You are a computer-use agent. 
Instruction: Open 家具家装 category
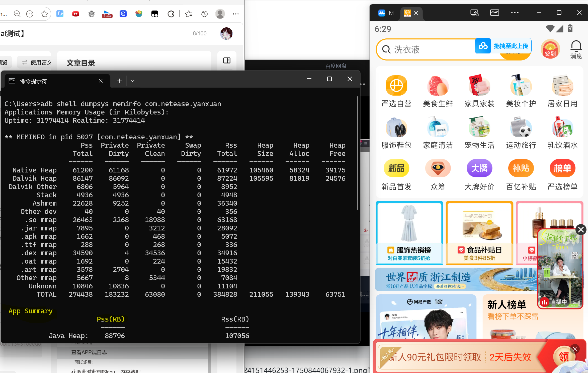pyautogui.click(x=479, y=91)
